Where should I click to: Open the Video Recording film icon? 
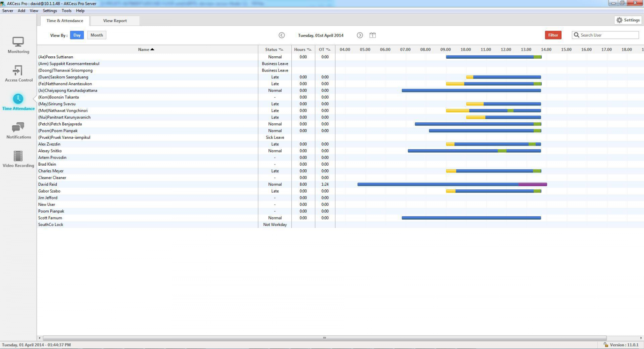(x=18, y=156)
